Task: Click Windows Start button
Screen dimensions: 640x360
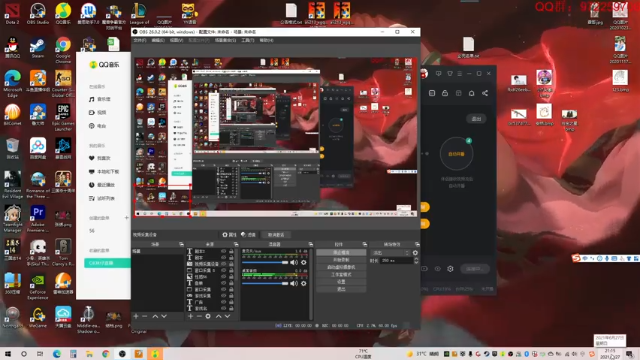Action: 8,354
